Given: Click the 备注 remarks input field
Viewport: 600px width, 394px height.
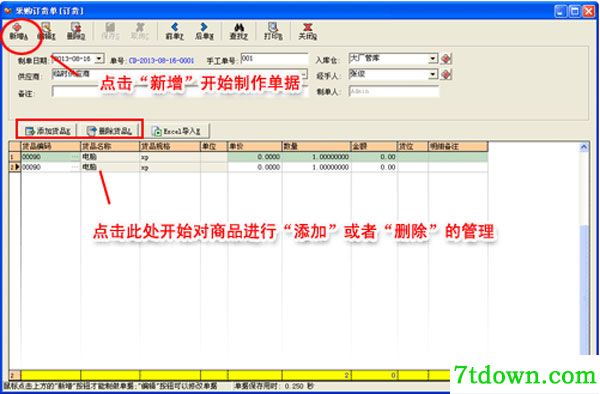Looking at the screenshot, I should coord(180,92).
